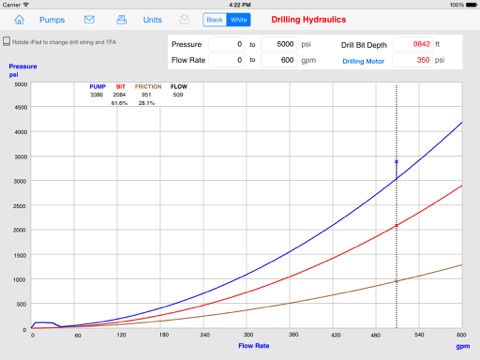Open the Units settings
This screenshot has width=480, height=360.
tap(152, 20)
